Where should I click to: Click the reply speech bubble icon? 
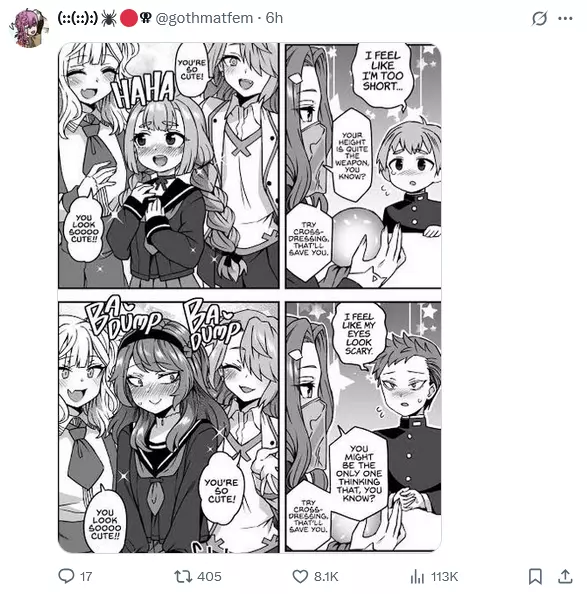coord(66,576)
